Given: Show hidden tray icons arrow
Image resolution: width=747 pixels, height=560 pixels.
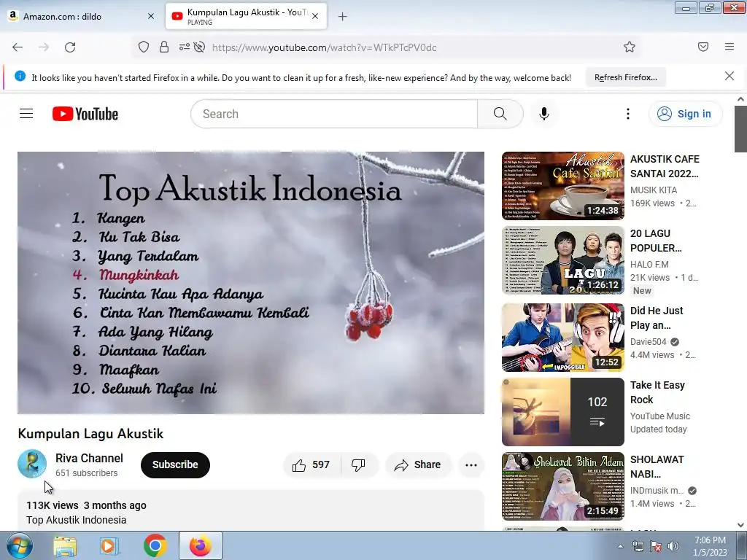Looking at the screenshot, I should 620,547.
